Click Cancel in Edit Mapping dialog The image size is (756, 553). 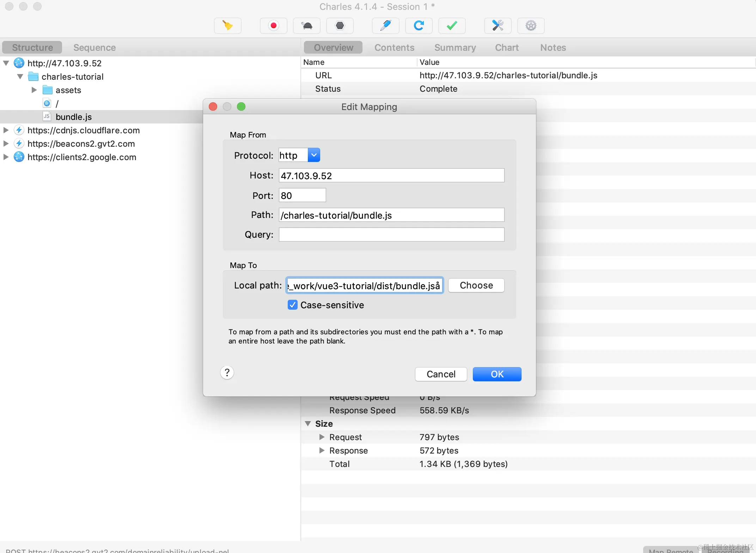point(441,374)
